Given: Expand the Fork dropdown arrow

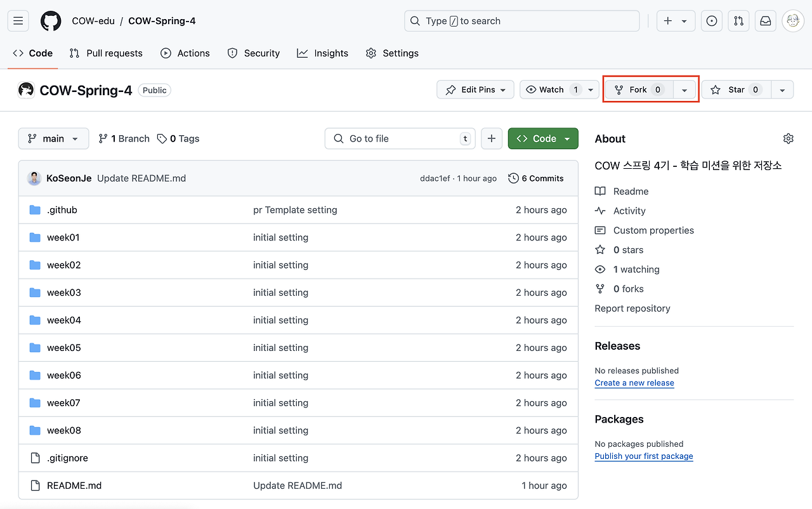Looking at the screenshot, I should (684, 89).
